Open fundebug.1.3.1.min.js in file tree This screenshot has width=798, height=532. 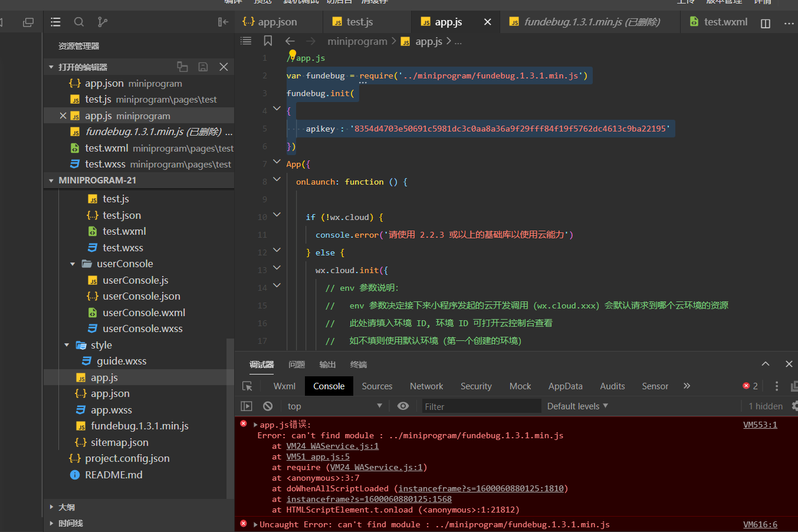(140, 426)
